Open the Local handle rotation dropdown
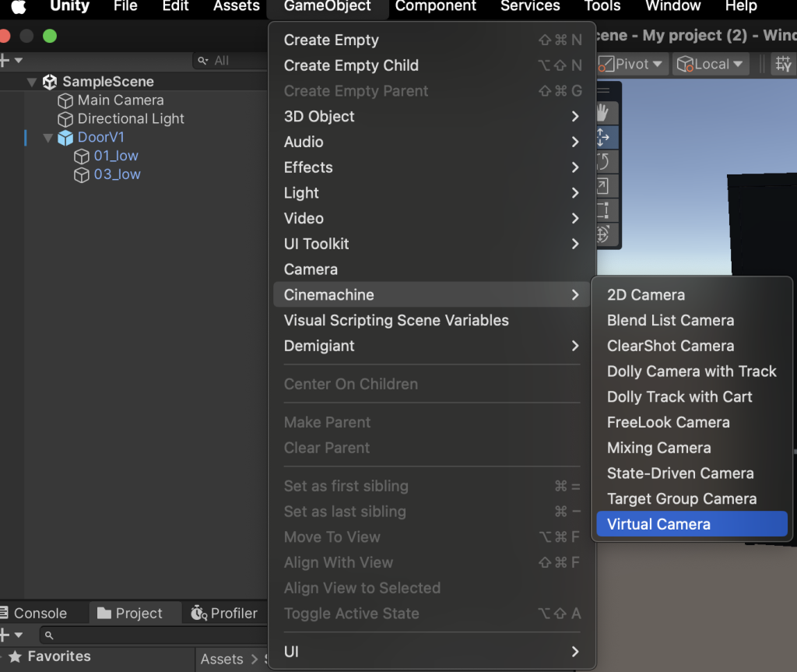Viewport: 797px width, 672px height. [710, 64]
